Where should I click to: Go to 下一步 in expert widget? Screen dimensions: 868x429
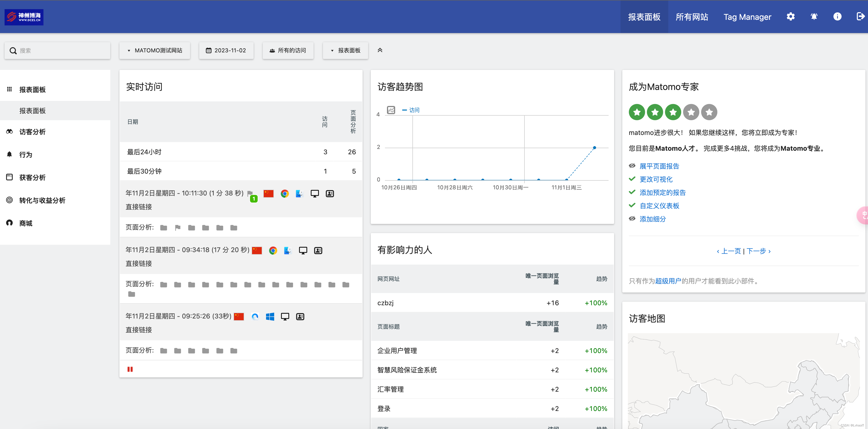click(x=759, y=251)
